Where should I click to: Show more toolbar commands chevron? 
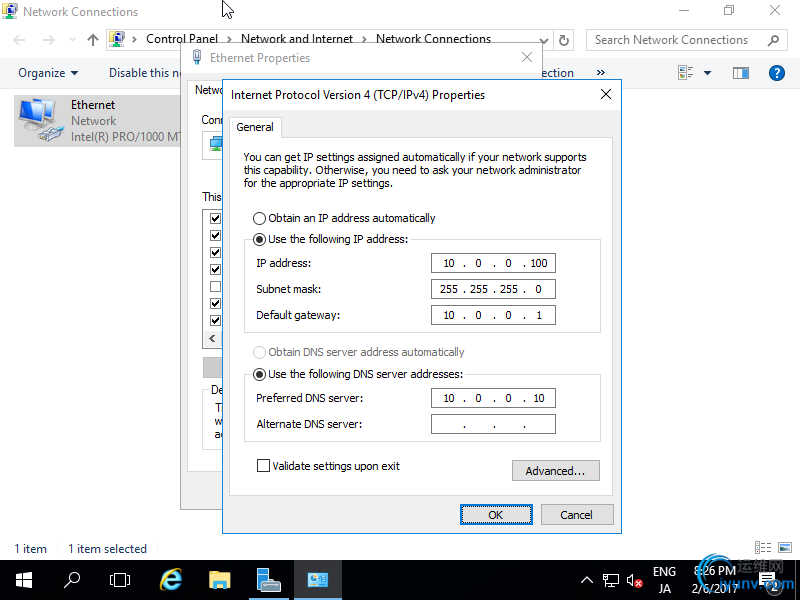(x=601, y=72)
